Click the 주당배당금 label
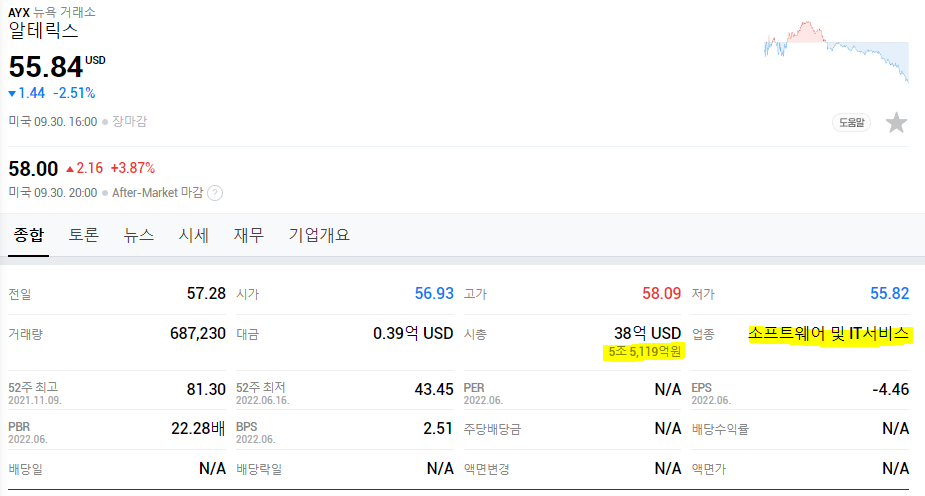This screenshot has width=925, height=496. point(492,429)
